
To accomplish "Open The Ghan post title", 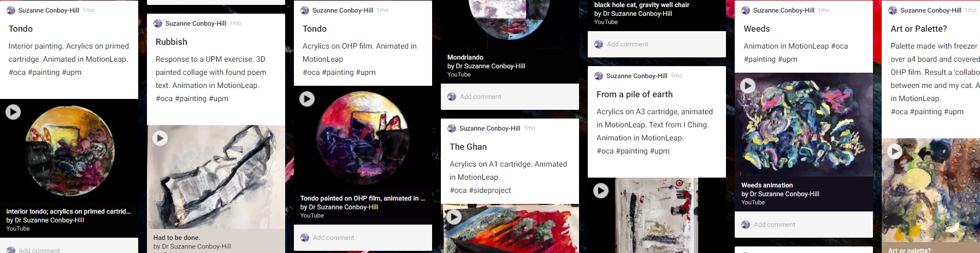I will click(x=468, y=147).
